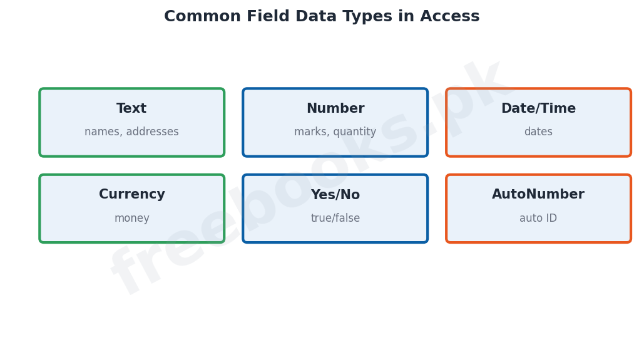Click the 'dates' description under Date/Time
This screenshot has height=342, width=644.
click(x=538, y=132)
